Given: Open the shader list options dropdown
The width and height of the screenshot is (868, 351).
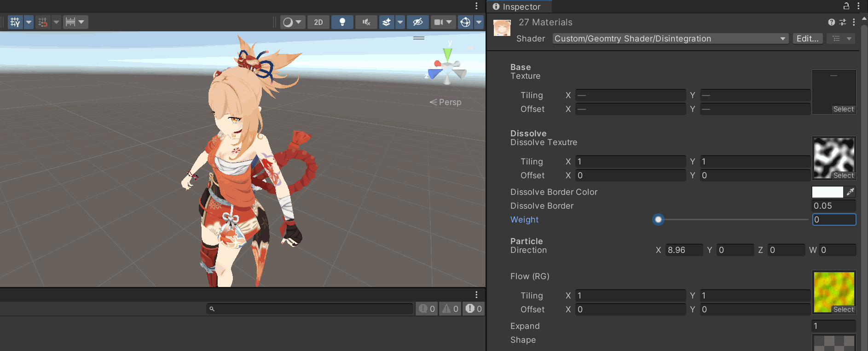Looking at the screenshot, I should [x=842, y=39].
